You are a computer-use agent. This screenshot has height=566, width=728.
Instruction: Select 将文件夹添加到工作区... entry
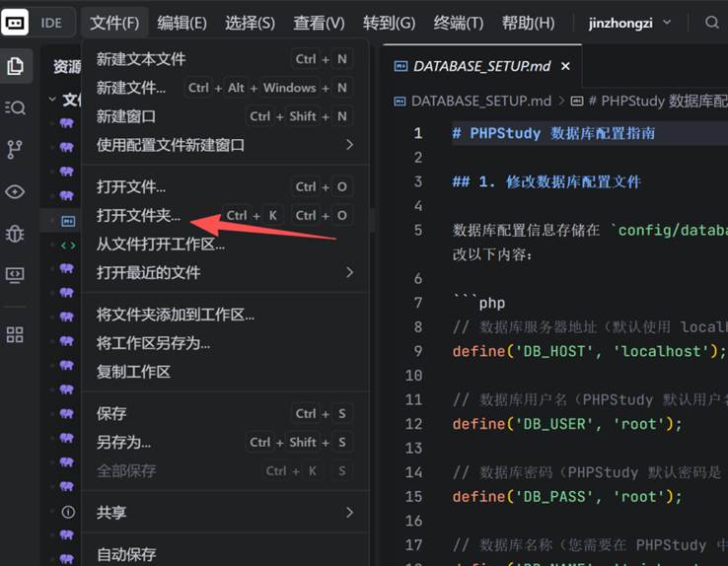tap(225, 315)
